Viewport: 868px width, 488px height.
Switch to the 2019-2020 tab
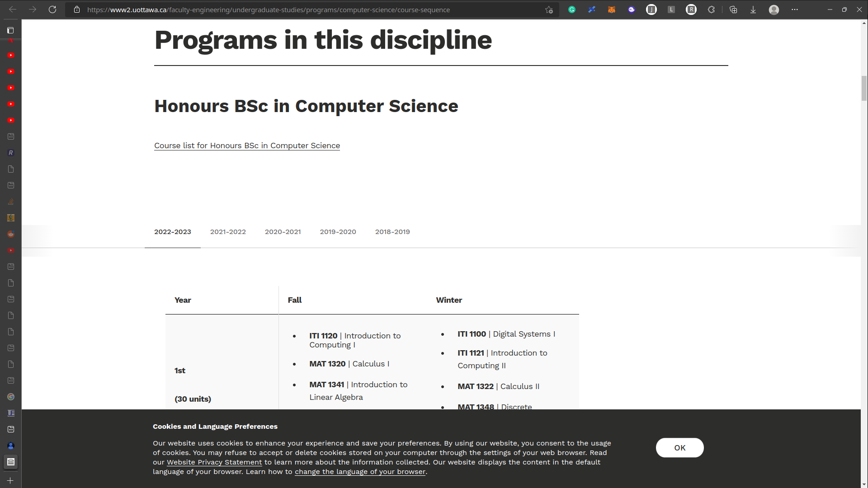(x=338, y=232)
